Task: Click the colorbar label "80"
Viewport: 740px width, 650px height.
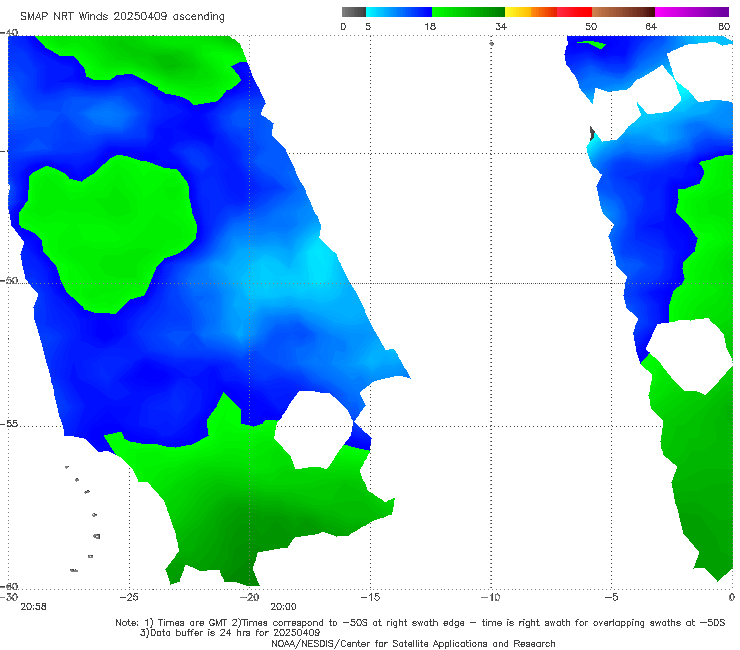Action: click(x=724, y=27)
